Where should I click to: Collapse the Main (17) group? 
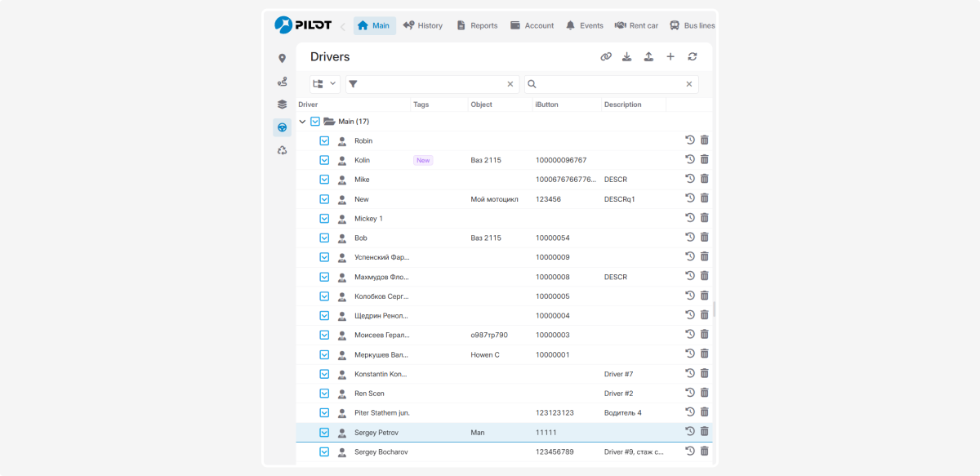tap(302, 122)
